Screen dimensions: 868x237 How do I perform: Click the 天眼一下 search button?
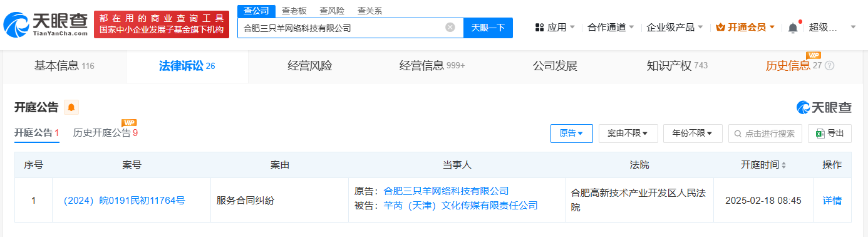pyautogui.click(x=488, y=28)
